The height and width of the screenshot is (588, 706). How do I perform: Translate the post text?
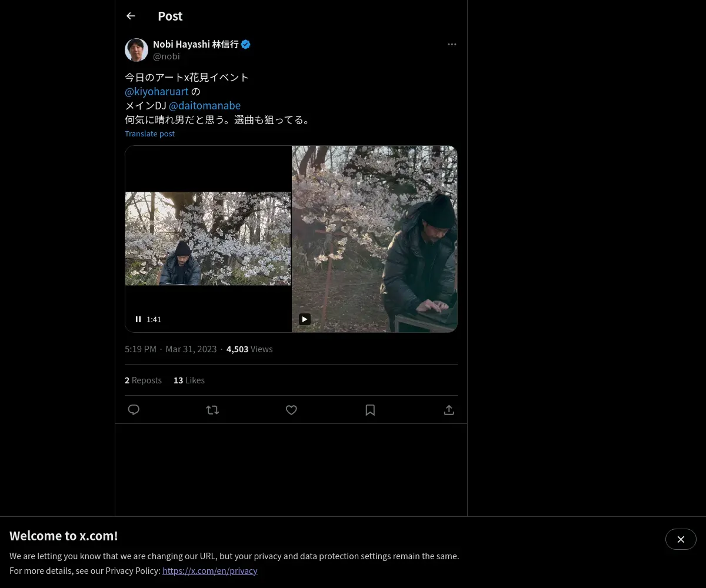coord(149,133)
